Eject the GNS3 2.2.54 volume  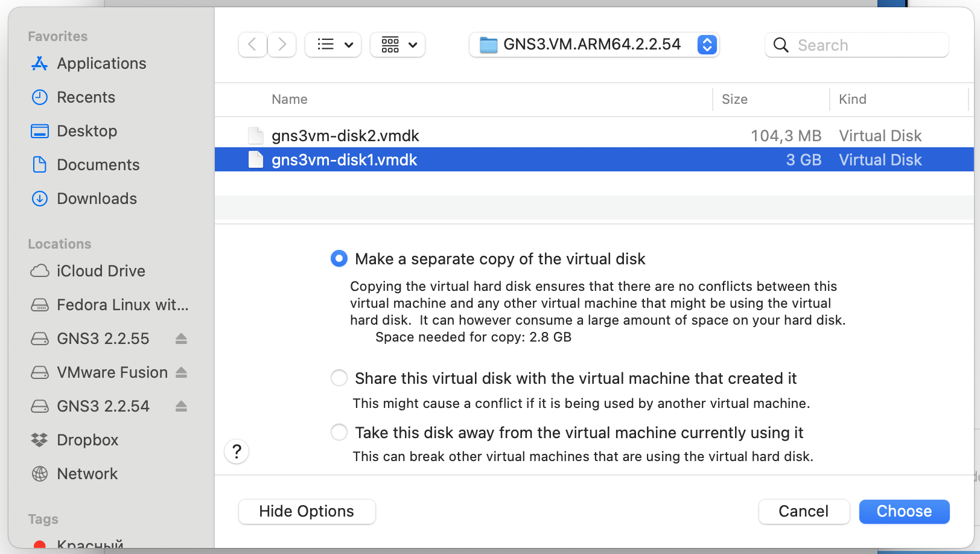(181, 406)
